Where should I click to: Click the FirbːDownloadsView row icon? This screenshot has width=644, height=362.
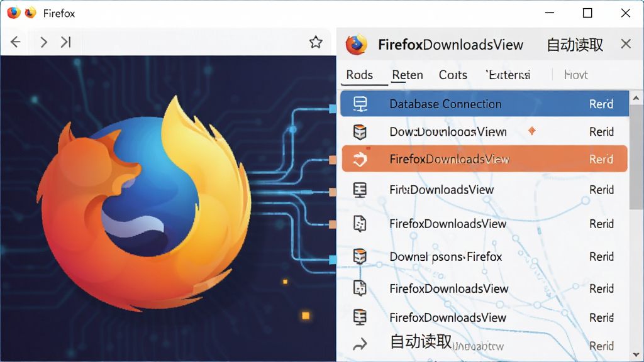360,190
